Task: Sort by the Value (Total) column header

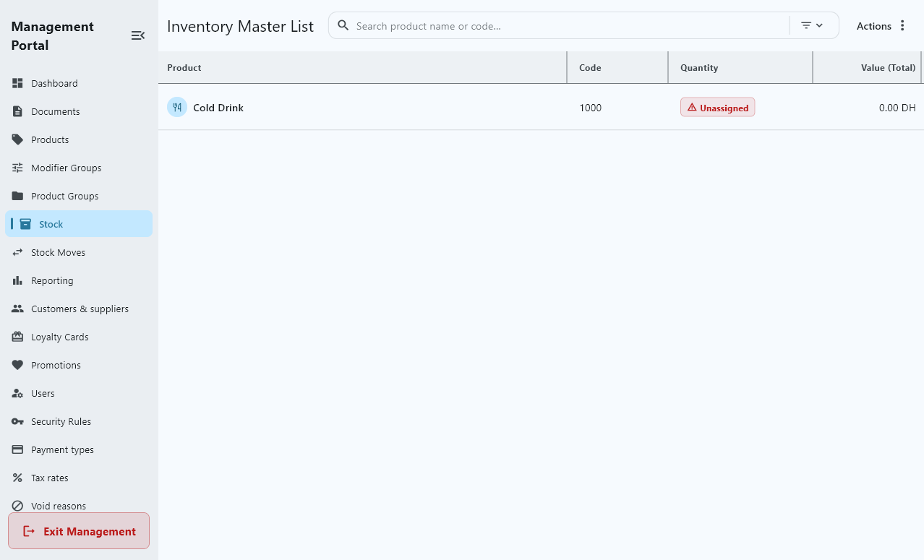Action: [868, 67]
